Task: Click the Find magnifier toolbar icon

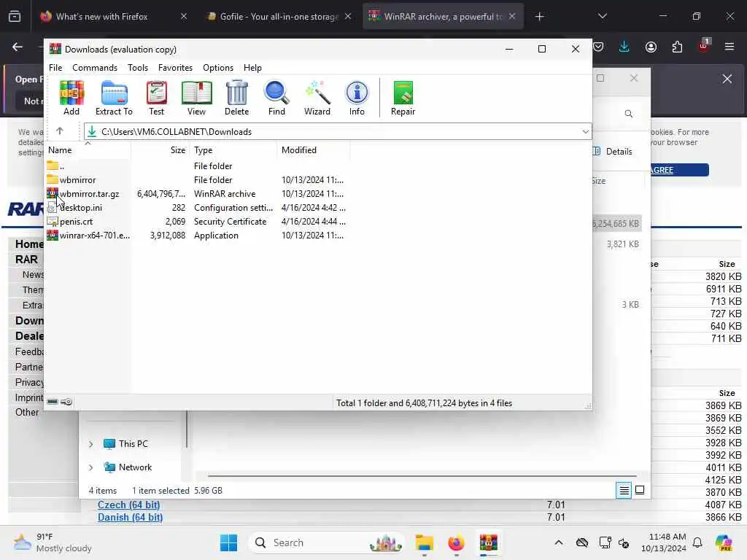Action: tap(276, 98)
